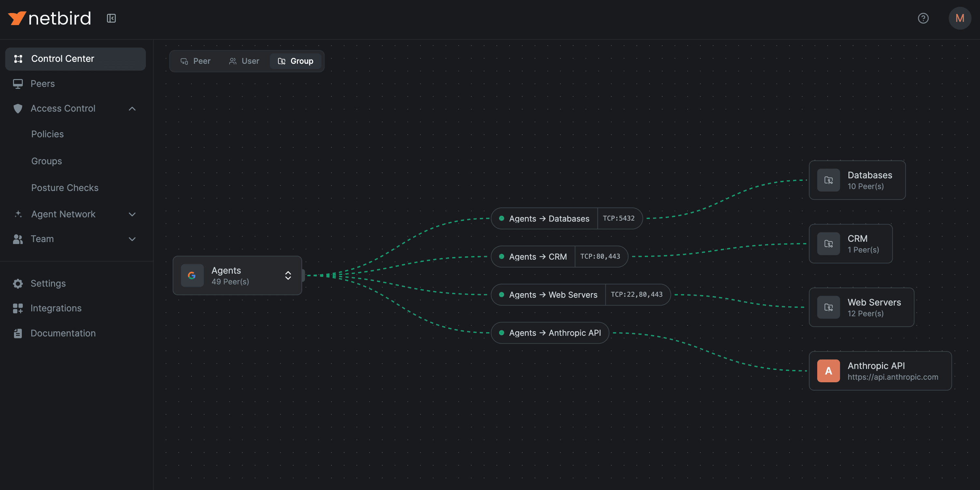Click the 1 Peer(s) count on CRM
The width and height of the screenshot is (980, 490).
(863, 250)
